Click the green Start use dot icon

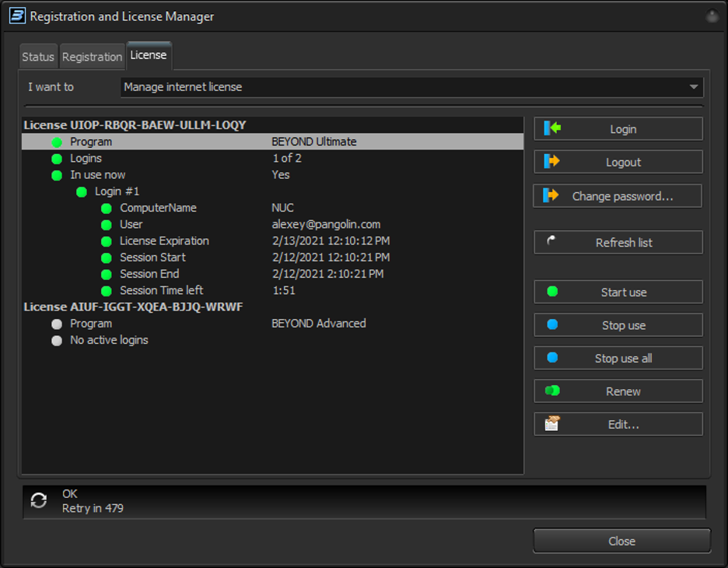click(552, 291)
